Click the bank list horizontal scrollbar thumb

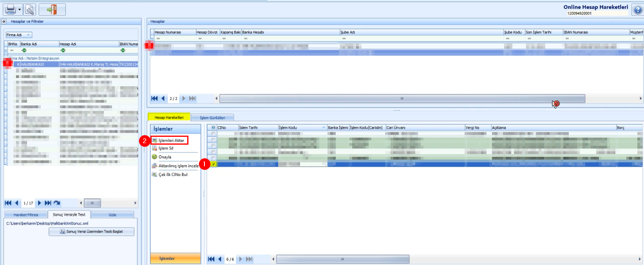[92, 203]
